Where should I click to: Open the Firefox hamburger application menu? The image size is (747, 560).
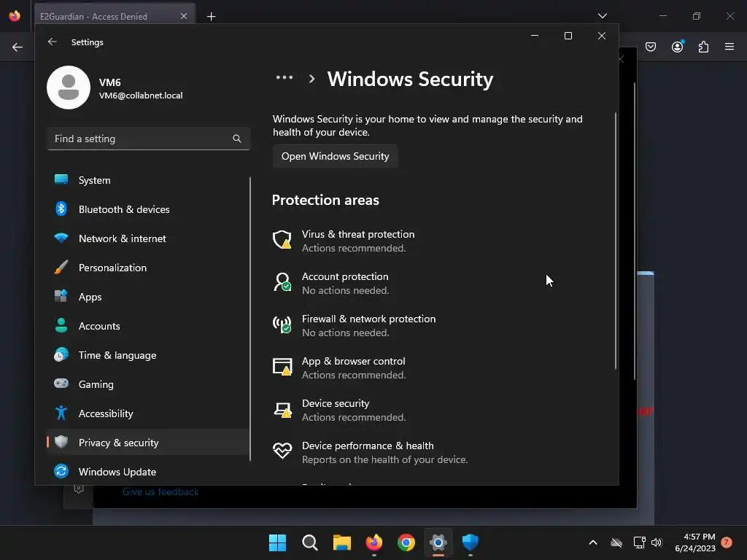[729, 47]
